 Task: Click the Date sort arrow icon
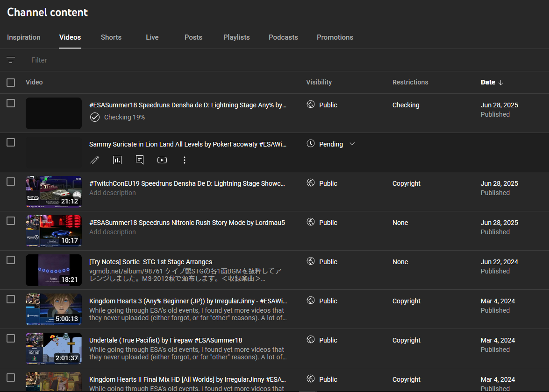501,83
